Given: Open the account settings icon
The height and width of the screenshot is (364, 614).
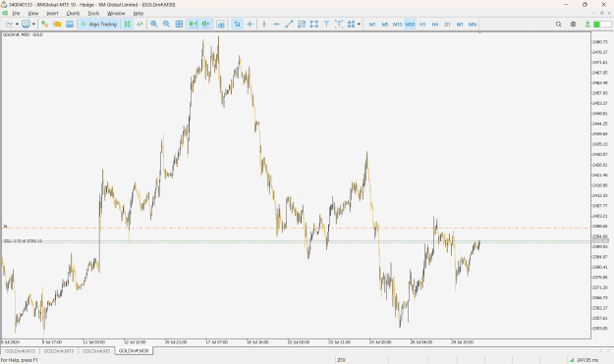Looking at the screenshot, I should [x=574, y=25].
